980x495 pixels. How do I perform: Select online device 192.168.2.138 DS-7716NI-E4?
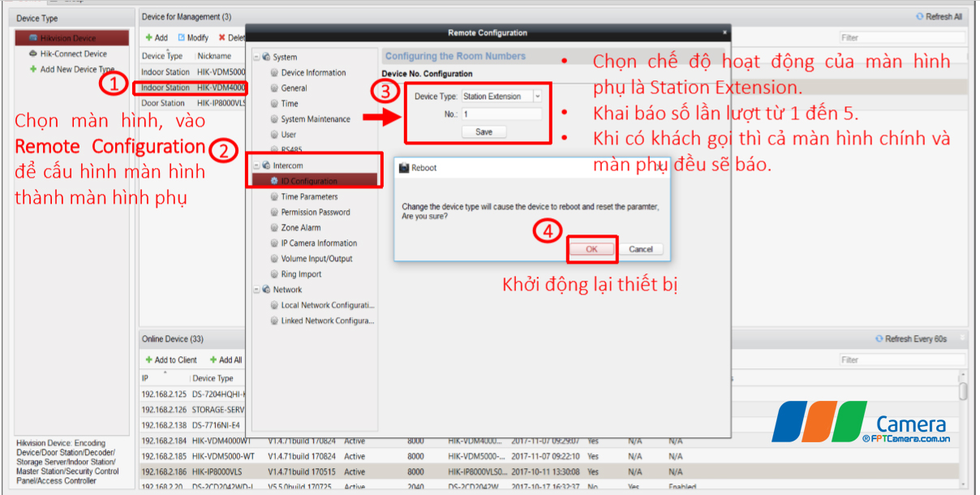(x=193, y=425)
